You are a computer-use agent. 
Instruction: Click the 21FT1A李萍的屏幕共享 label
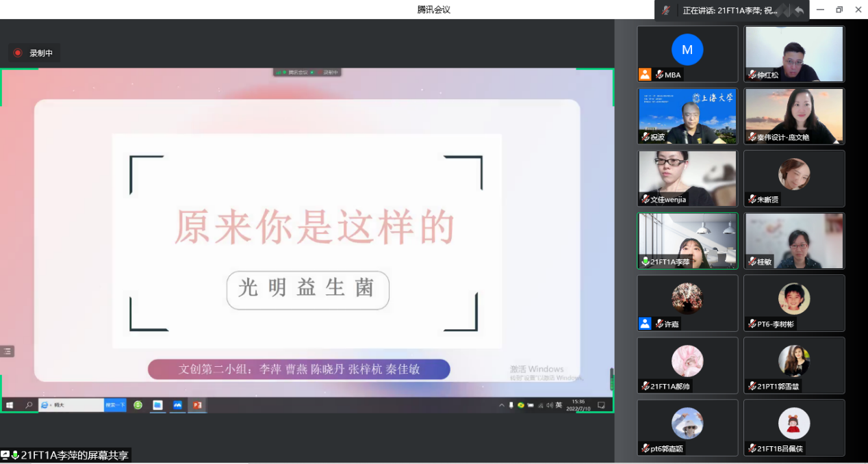pos(73,455)
